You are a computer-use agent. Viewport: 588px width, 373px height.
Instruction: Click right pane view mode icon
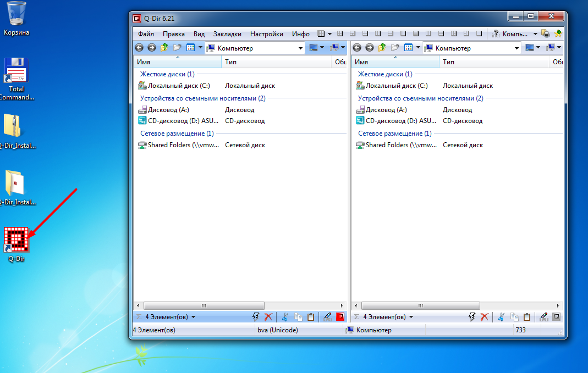(408, 48)
